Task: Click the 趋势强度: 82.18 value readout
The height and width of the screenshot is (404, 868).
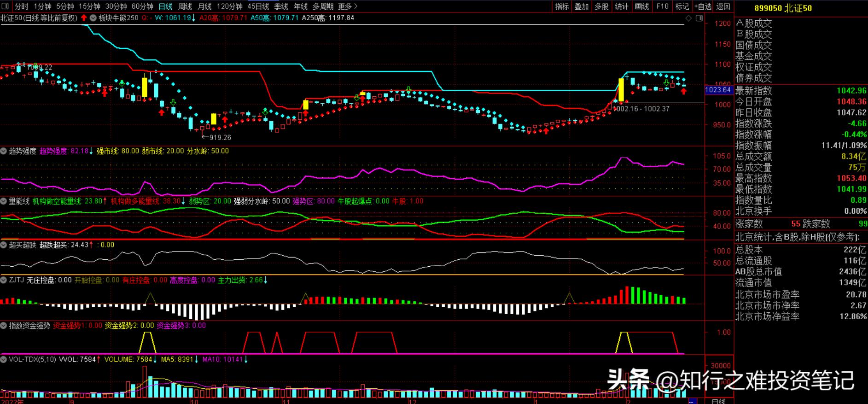Action: (x=66, y=151)
